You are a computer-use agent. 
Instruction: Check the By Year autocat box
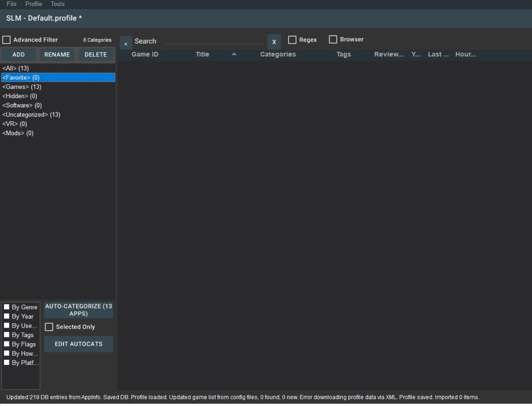tap(7, 316)
